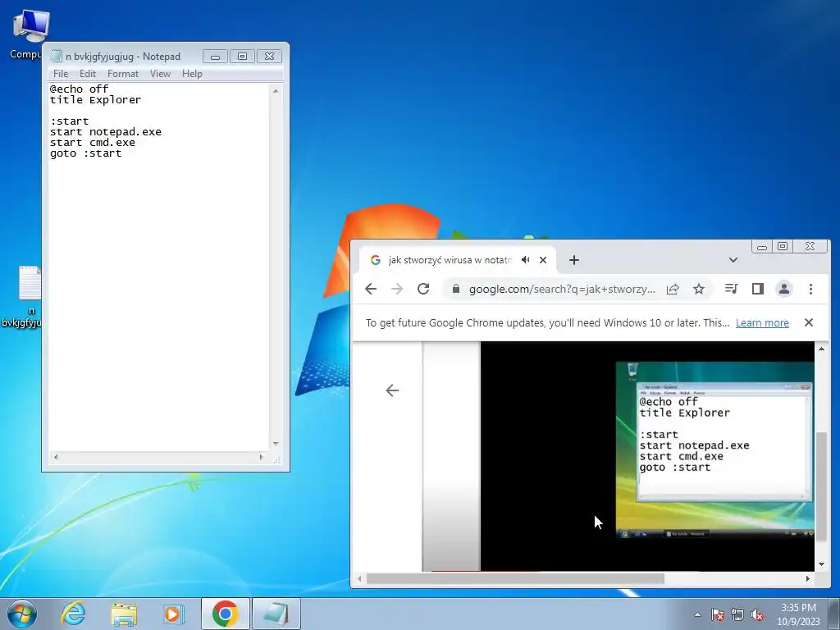The image size is (840, 630).
Task: Click the 'start notepad.exe' line in Notepad
Action: tap(106, 132)
